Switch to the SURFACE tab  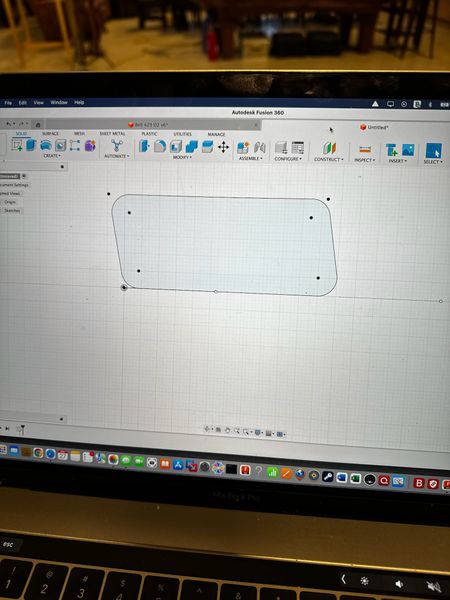[x=51, y=134]
